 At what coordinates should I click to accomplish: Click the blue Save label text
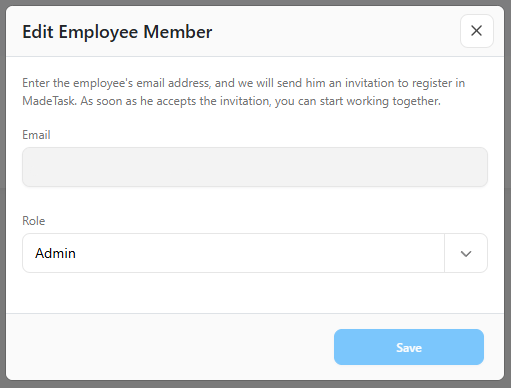tap(409, 348)
